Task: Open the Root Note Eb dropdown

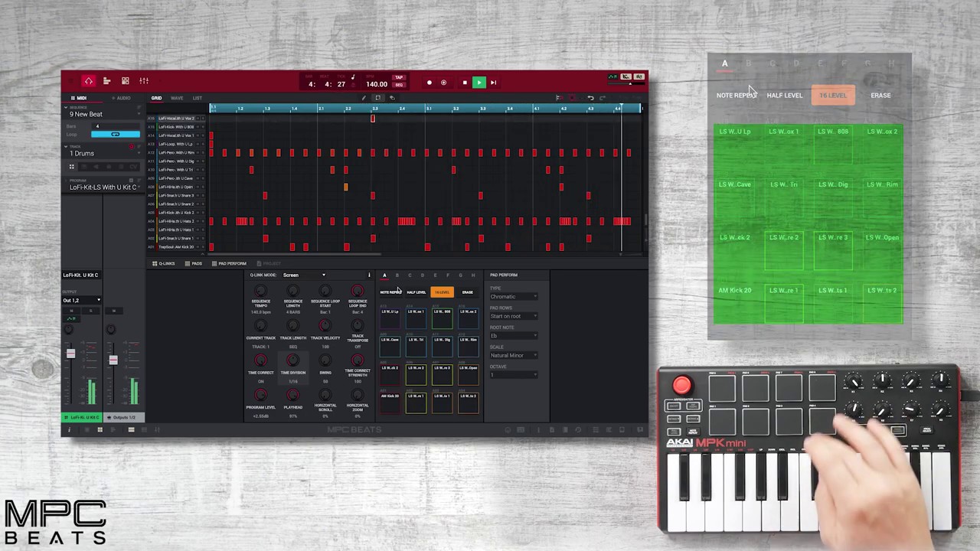Action: pos(513,336)
